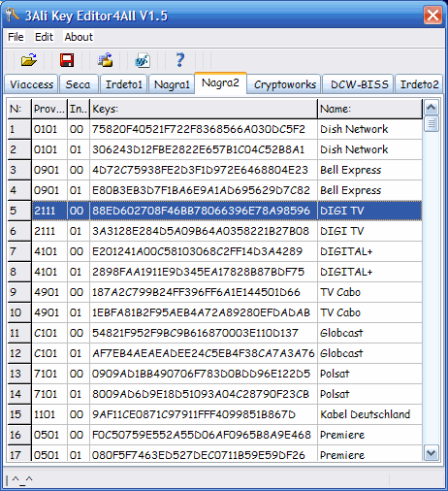Screen dimensions: 448x491
Task: Click the Prov... column header
Action: point(49,109)
